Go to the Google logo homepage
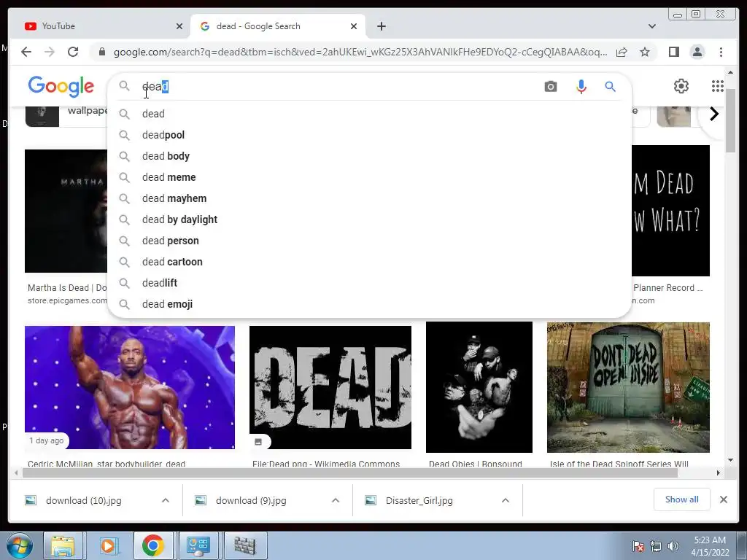The width and height of the screenshot is (747, 560). (x=61, y=87)
